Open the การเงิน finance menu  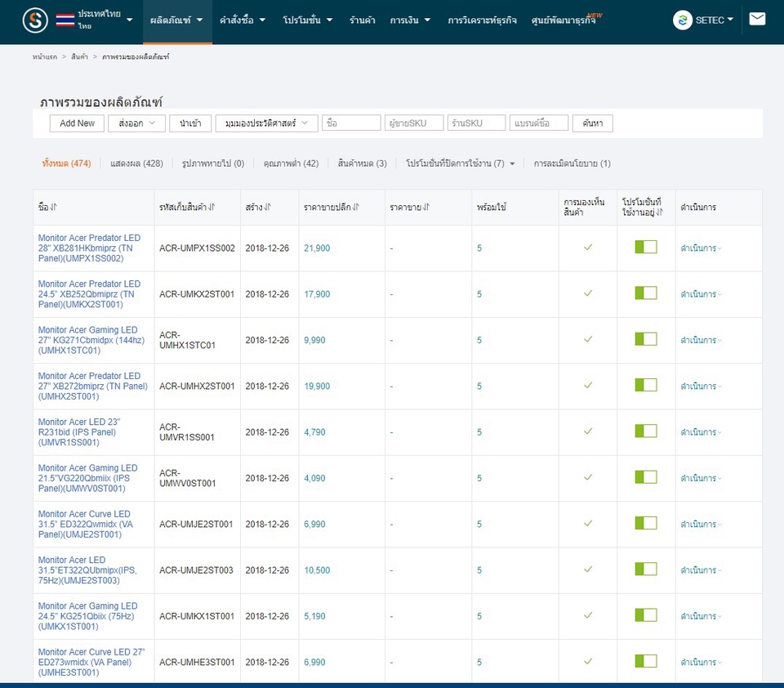pos(410,20)
